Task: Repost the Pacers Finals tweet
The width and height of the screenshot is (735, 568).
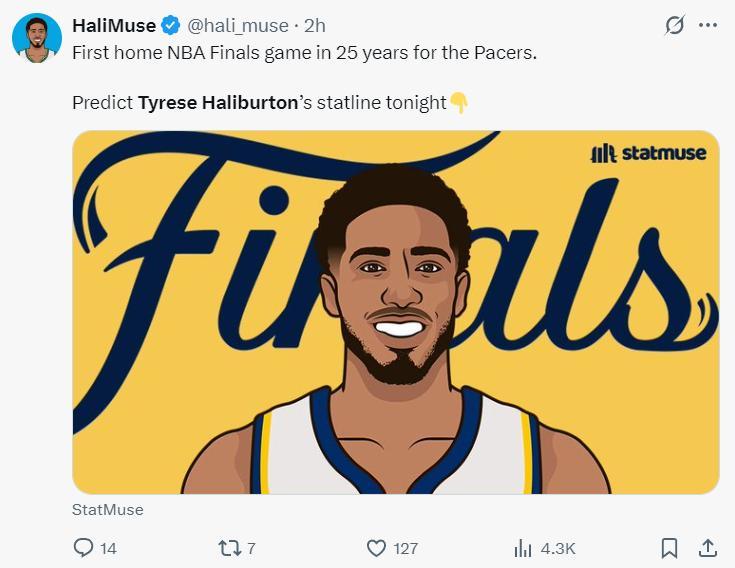Action: coord(228,548)
